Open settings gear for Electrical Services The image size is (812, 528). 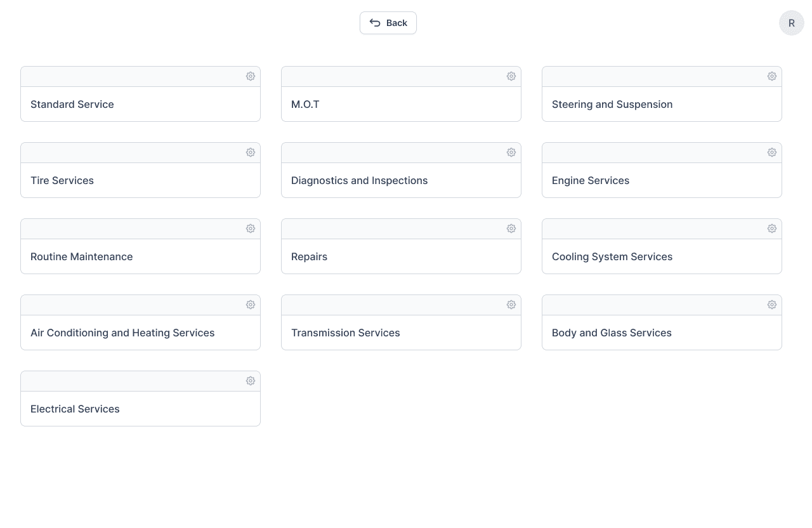click(251, 381)
